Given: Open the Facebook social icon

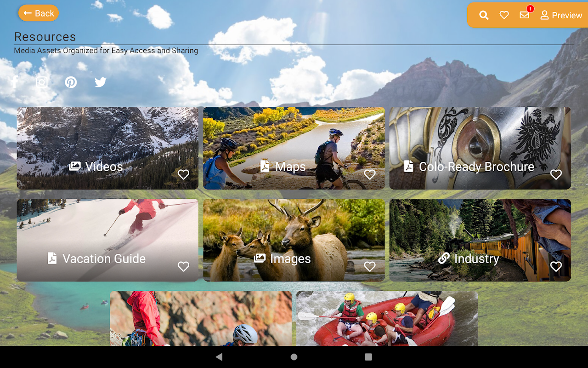Looking at the screenshot, I should (15, 82).
